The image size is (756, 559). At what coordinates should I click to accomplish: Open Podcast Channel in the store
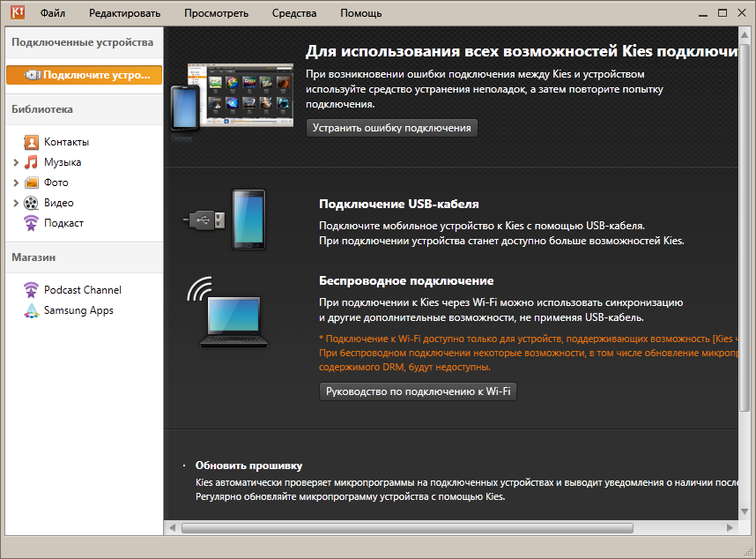pyautogui.click(x=83, y=290)
